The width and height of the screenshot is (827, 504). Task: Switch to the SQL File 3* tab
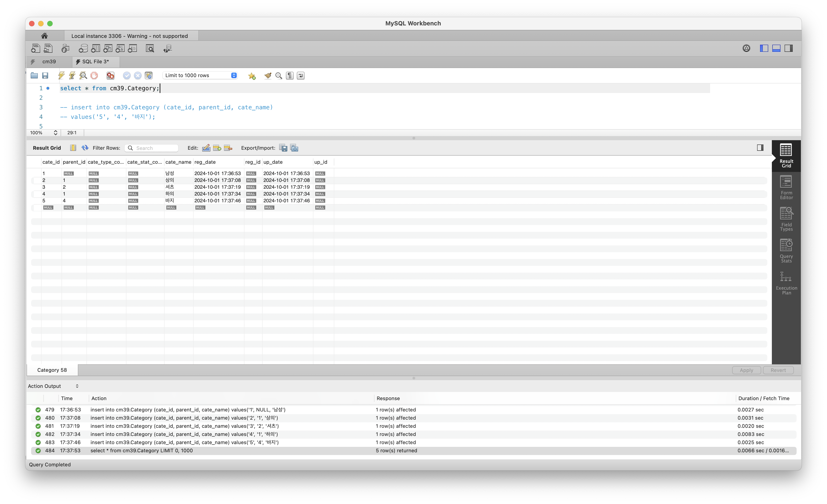click(x=96, y=62)
